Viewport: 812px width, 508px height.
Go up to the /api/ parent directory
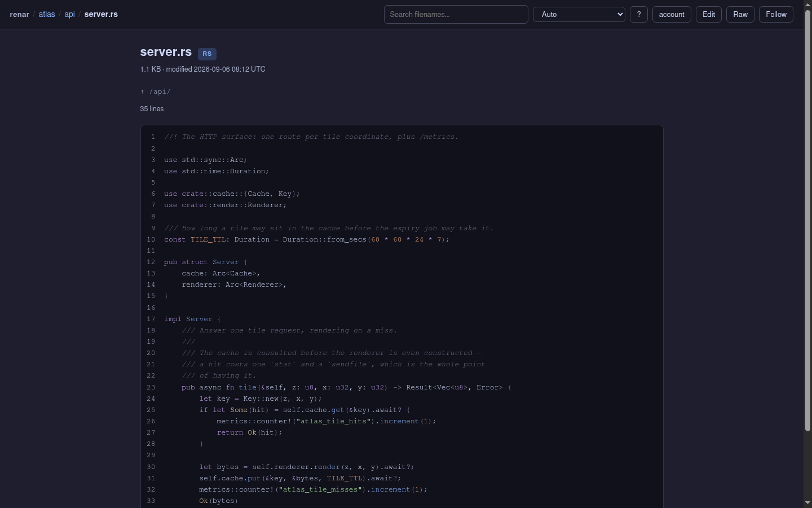tap(156, 91)
